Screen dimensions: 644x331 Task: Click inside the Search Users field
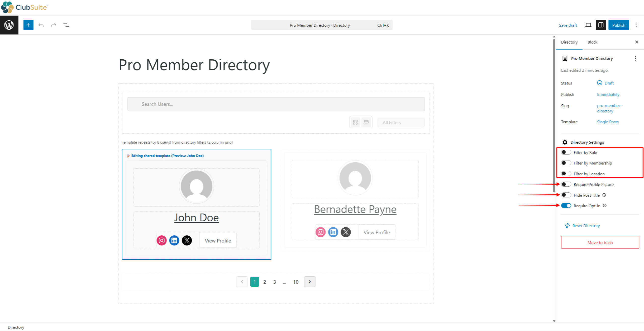coord(276,104)
